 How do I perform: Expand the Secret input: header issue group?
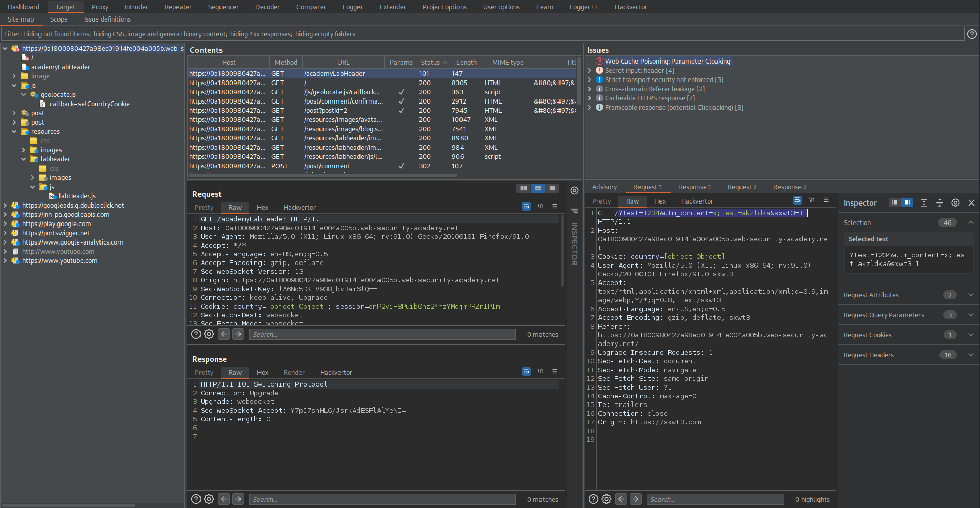590,70
